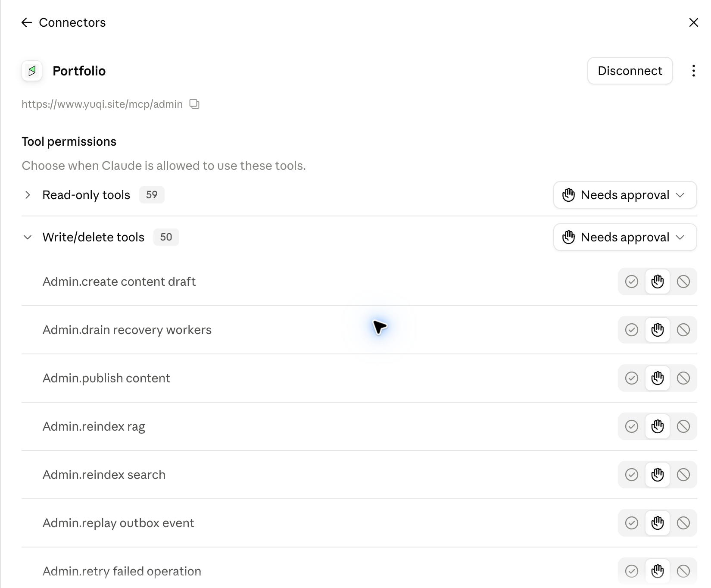711x588 pixels.
Task: Set Admin.reindex search to needs approval
Action: coord(658,475)
